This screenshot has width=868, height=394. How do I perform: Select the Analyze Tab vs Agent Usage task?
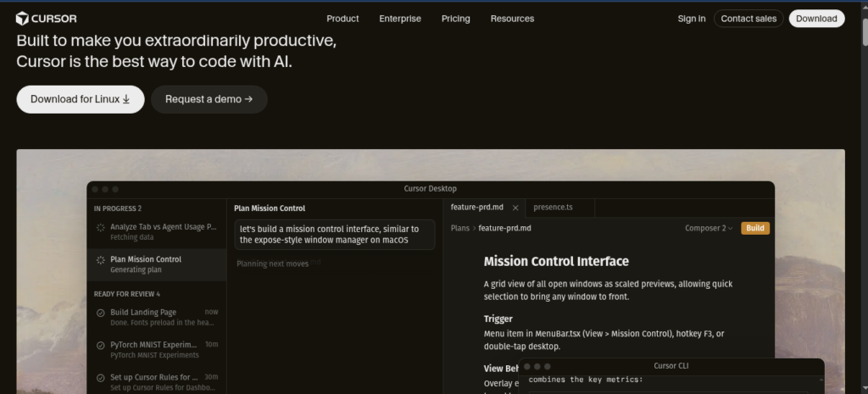157,232
